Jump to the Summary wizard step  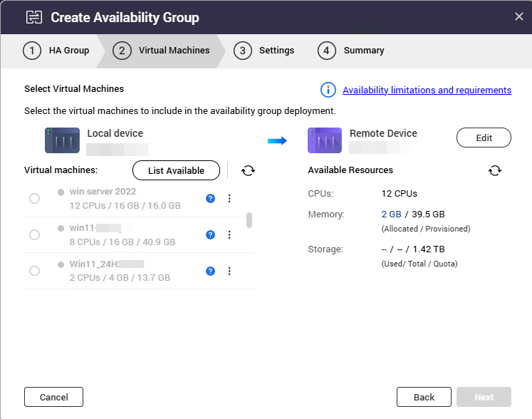point(351,51)
